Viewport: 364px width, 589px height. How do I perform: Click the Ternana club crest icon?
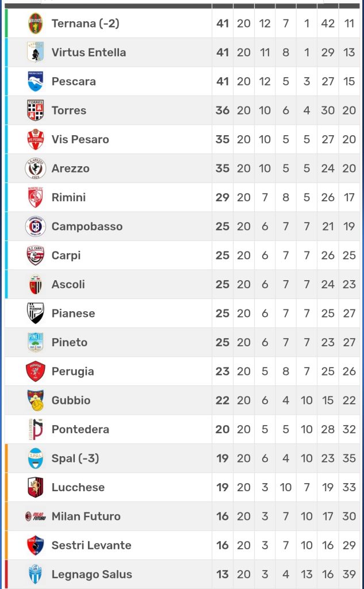(x=36, y=24)
